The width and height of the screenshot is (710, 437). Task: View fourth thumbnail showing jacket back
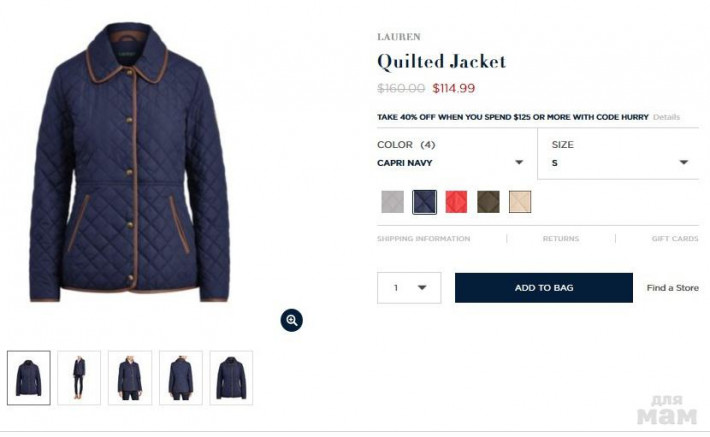181,378
